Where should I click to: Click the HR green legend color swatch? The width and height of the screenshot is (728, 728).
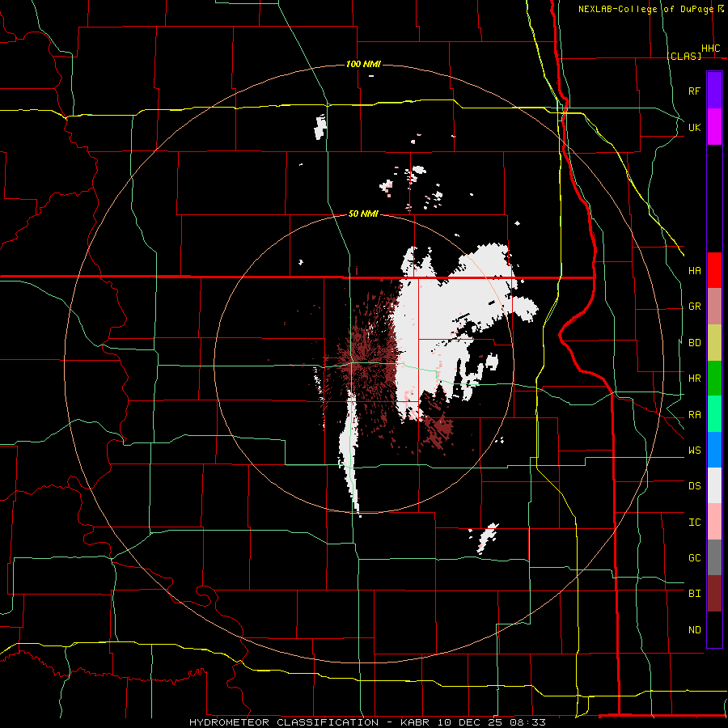[714, 378]
